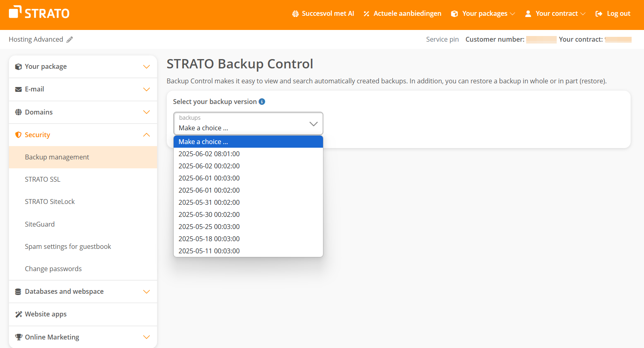644x348 pixels.
Task: Expand the Online Marketing chevron
Action: tap(147, 337)
